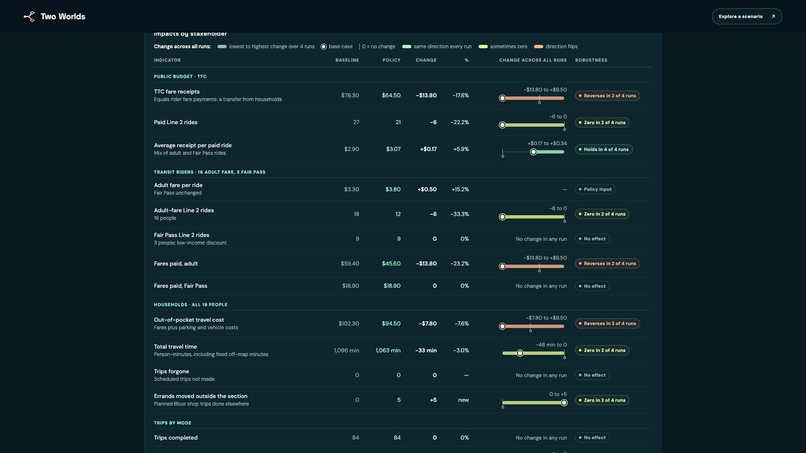Click the Errands moved Zero in 2 of 4 badge
Viewport: 806px width, 453px height.
pyautogui.click(x=602, y=400)
